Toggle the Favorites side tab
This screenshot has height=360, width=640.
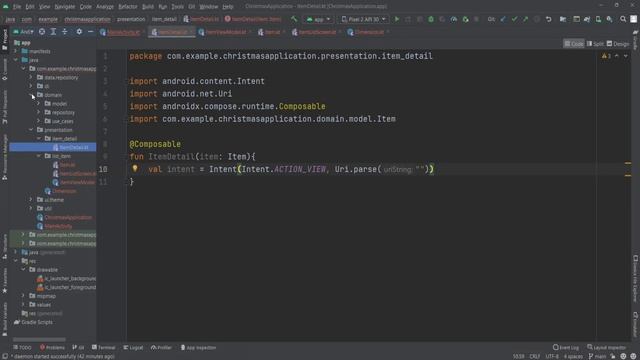[x=5, y=280]
